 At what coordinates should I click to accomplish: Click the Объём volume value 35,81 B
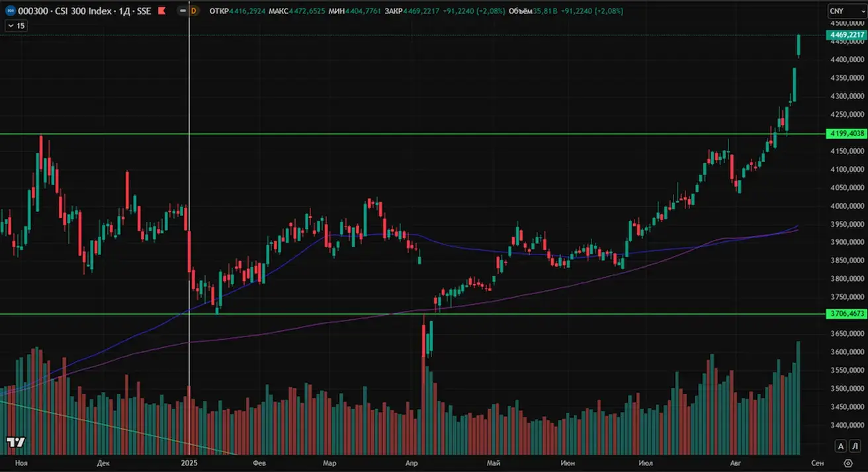(x=545, y=11)
